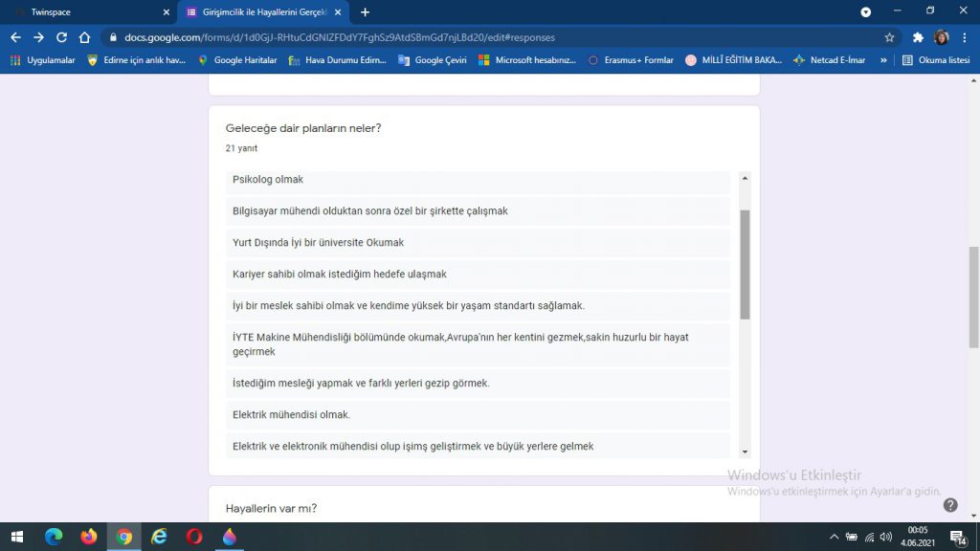The height and width of the screenshot is (551, 980).
Task: Open a new browser tab
Action: click(x=365, y=12)
